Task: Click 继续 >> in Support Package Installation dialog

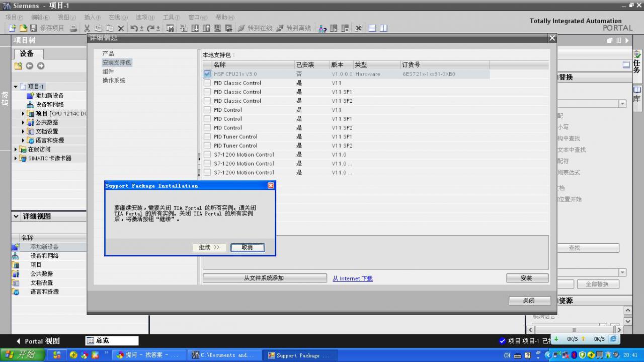Action: 209,247
